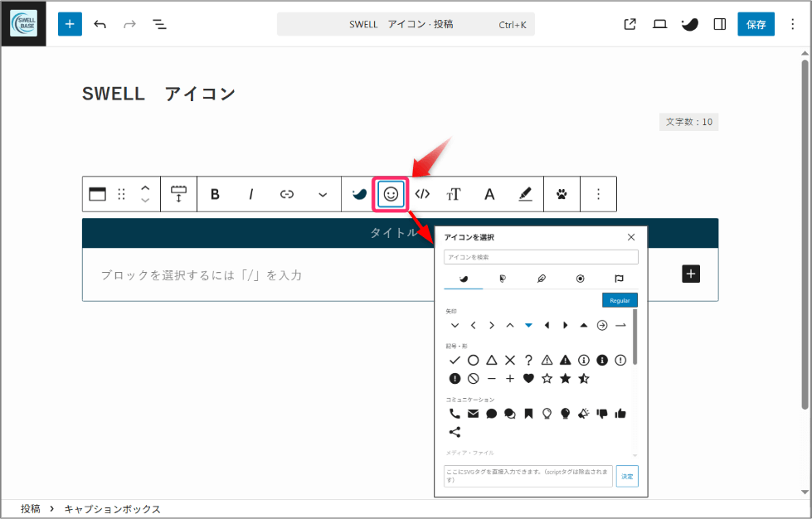
Task: Confirm with the 決定 button
Action: pyautogui.click(x=627, y=476)
